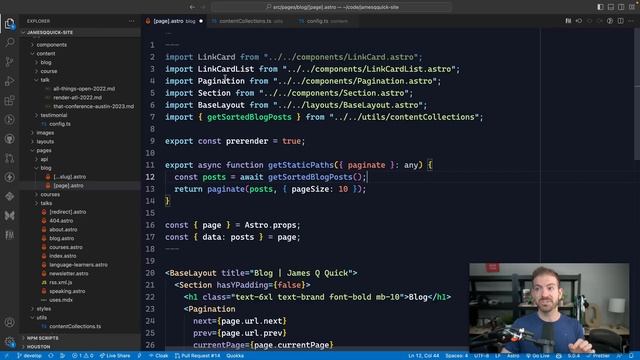
Task: Click the synchronize changes icon in status bar
Action: coord(51,356)
